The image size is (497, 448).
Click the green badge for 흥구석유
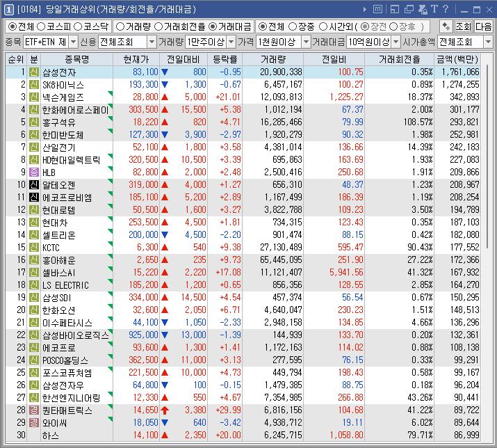(34, 122)
